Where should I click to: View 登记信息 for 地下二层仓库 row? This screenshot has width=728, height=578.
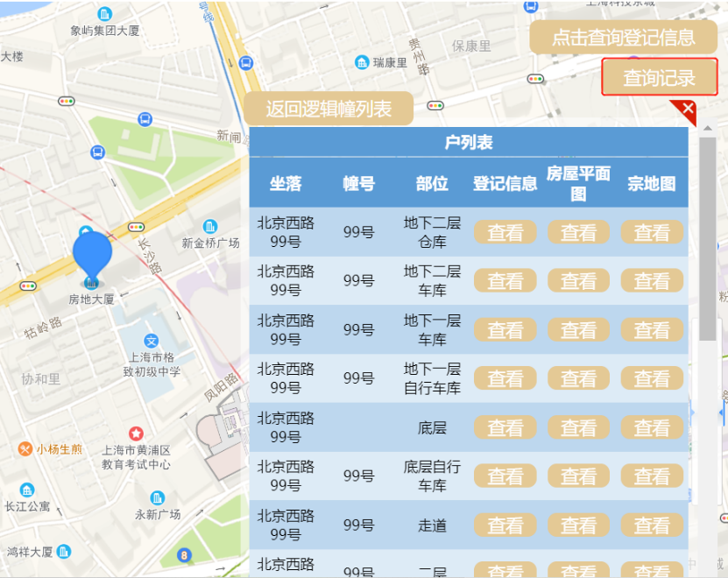tap(505, 232)
